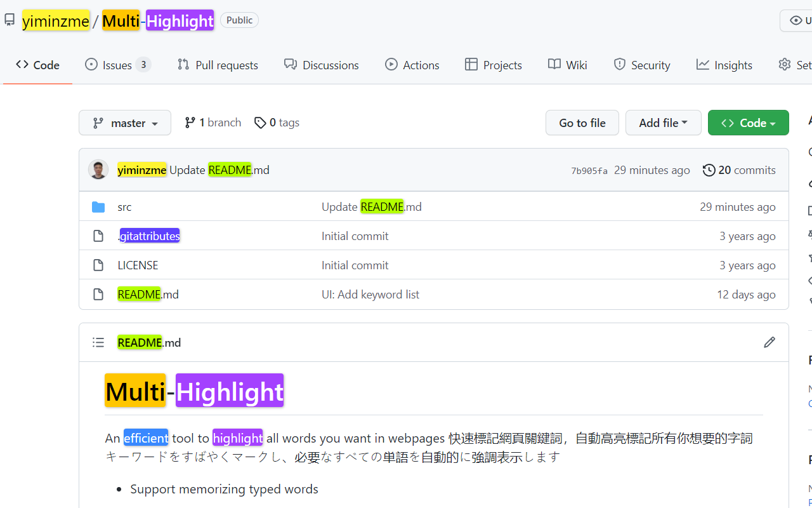Open commit 7b905fa
This screenshot has height=508, width=812.
click(x=589, y=170)
